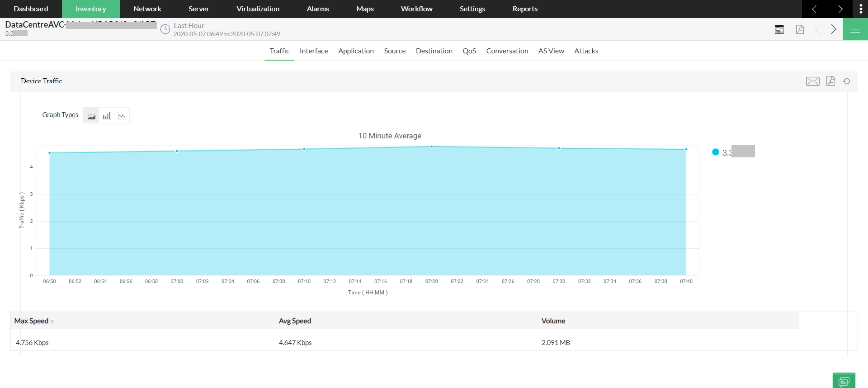
Task: Select the bar graph type icon
Action: coord(107,116)
